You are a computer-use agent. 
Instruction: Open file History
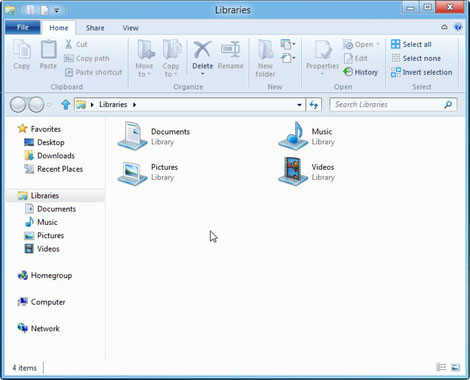coord(360,72)
